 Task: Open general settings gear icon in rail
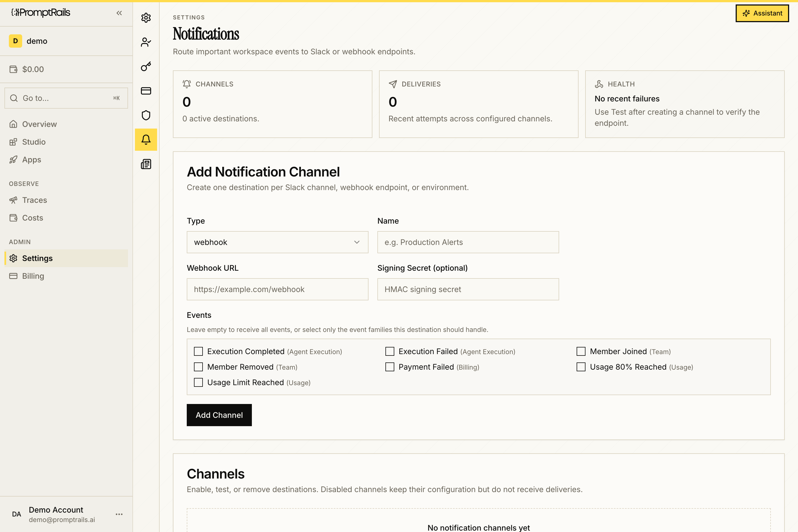146,18
